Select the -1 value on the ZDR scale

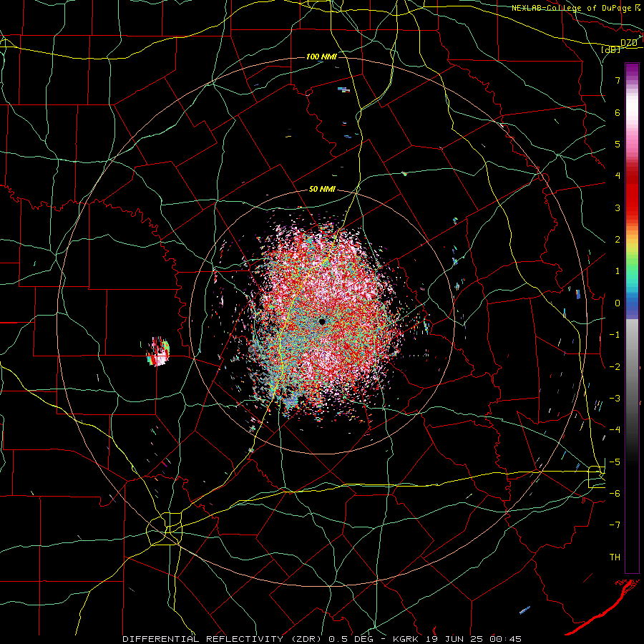[x=615, y=335]
